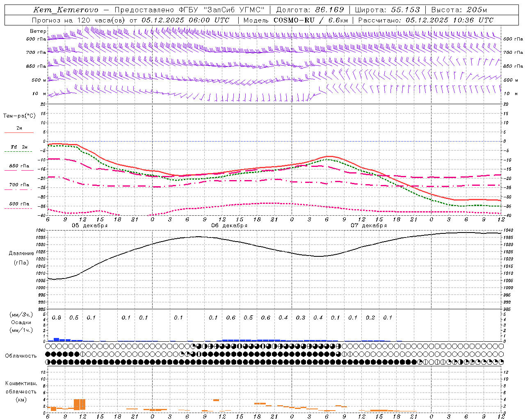Click the '0.3' precipitation amount
The height and width of the screenshot is (420, 525).
coord(301,318)
